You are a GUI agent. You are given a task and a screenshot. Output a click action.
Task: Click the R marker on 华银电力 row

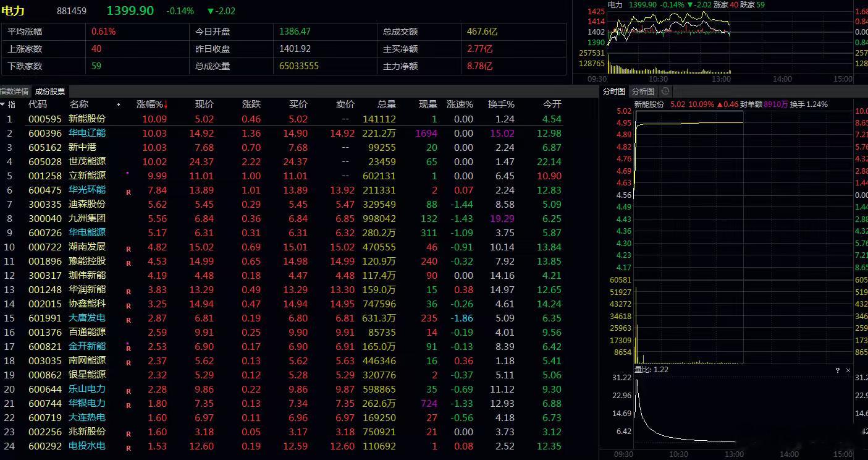click(129, 406)
